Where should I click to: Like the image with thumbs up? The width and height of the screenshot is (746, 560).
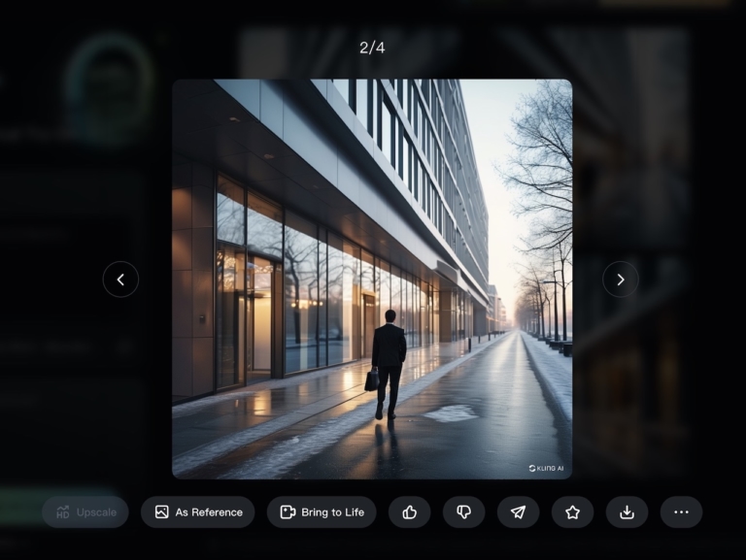tap(409, 512)
